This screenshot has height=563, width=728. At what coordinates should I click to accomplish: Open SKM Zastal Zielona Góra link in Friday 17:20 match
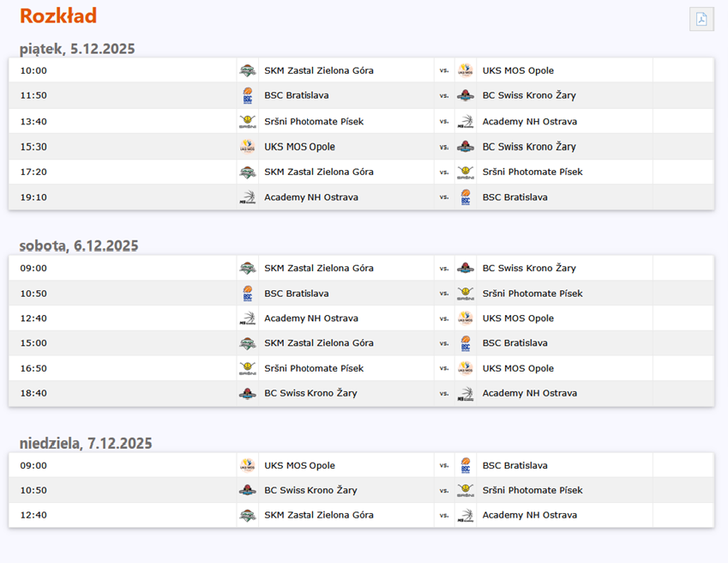click(318, 172)
